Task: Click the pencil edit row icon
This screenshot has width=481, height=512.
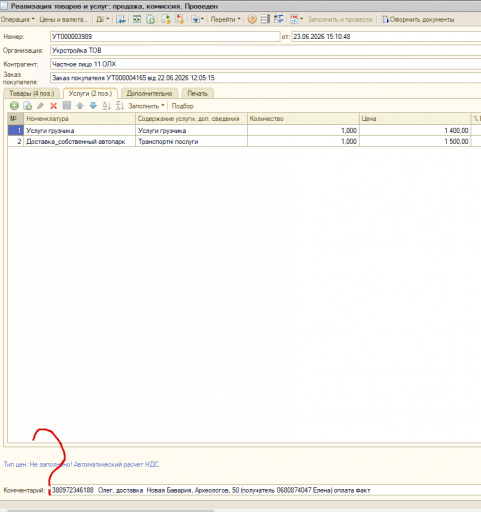Action: (40, 106)
